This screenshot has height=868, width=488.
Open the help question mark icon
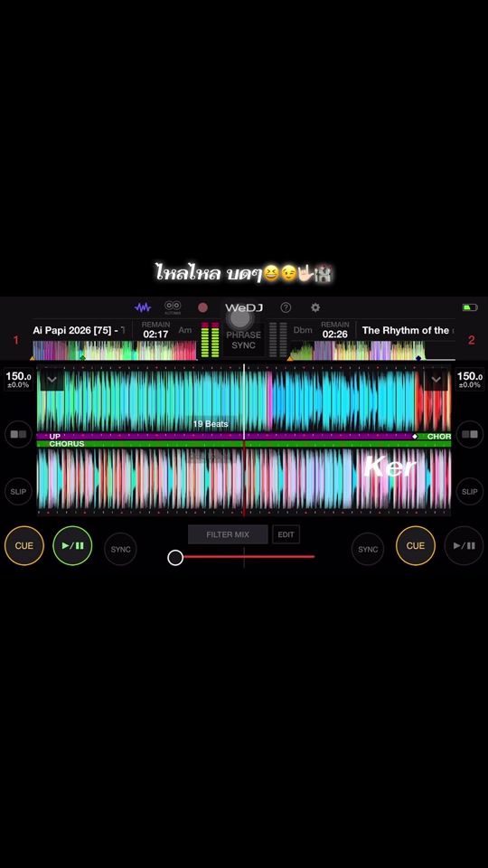click(286, 307)
